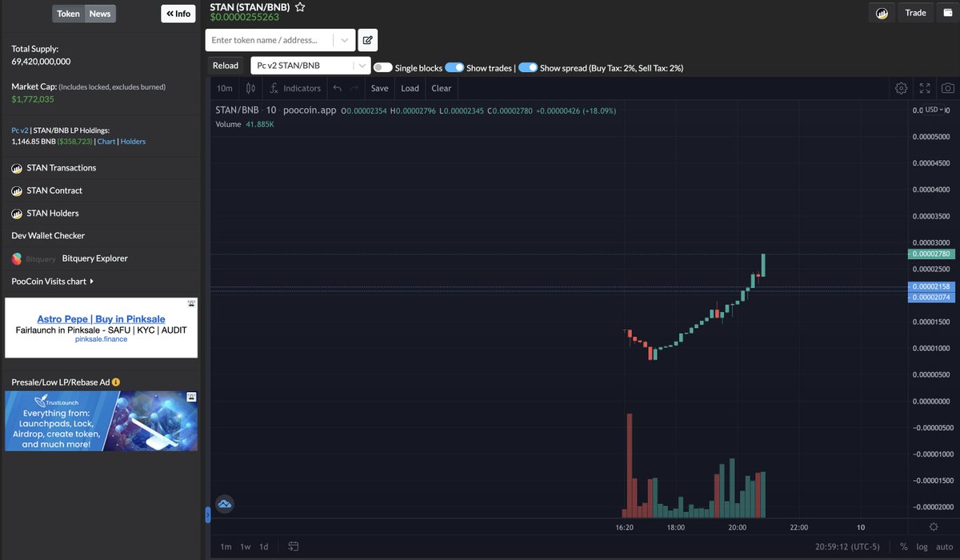Open the time axis settings gear
Screen dimensions: 960x560
pyautogui.click(x=934, y=526)
